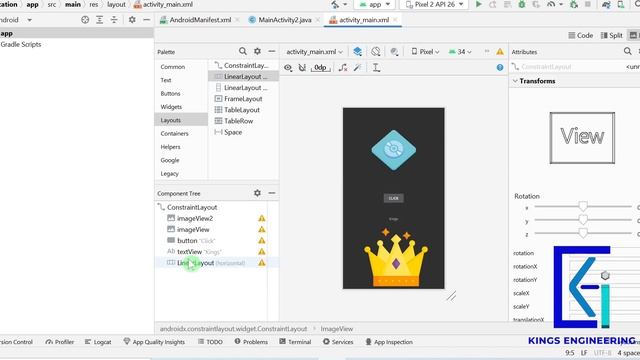Viewport: 640px width, 360px height.
Task: Select Widgets palette category
Action: pyautogui.click(x=171, y=107)
